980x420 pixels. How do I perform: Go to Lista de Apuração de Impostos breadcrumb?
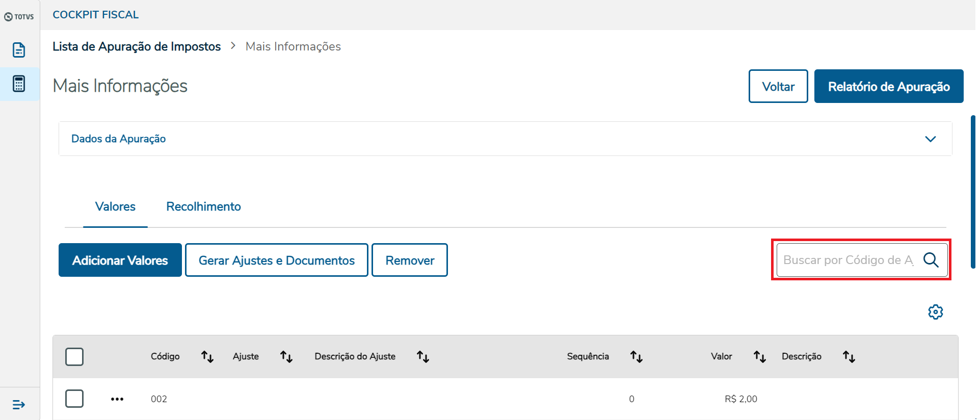click(x=137, y=46)
